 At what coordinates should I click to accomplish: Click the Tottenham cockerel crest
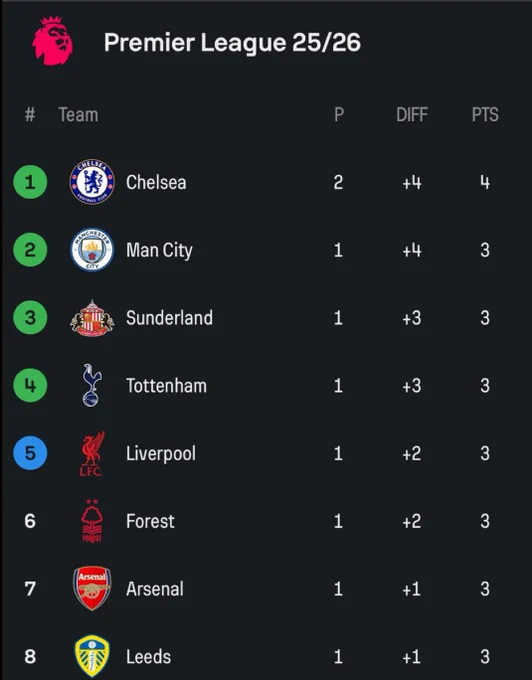click(x=91, y=385)
